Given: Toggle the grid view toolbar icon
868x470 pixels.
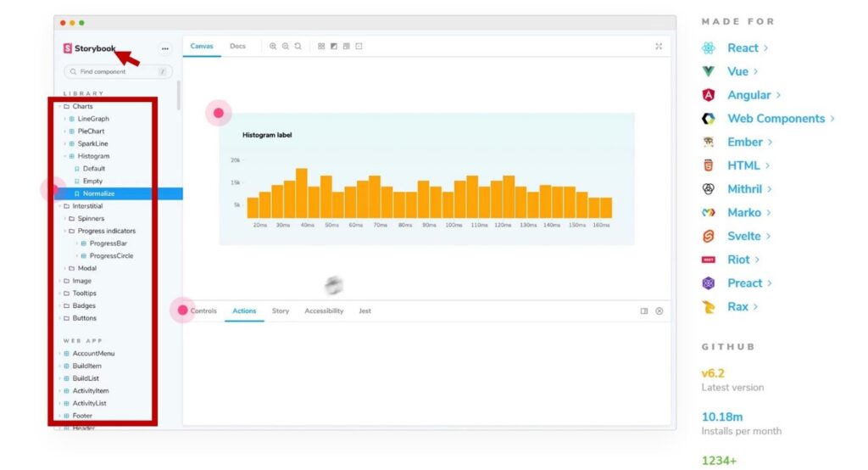Looking at the screenshot, I should click(321, 47).
